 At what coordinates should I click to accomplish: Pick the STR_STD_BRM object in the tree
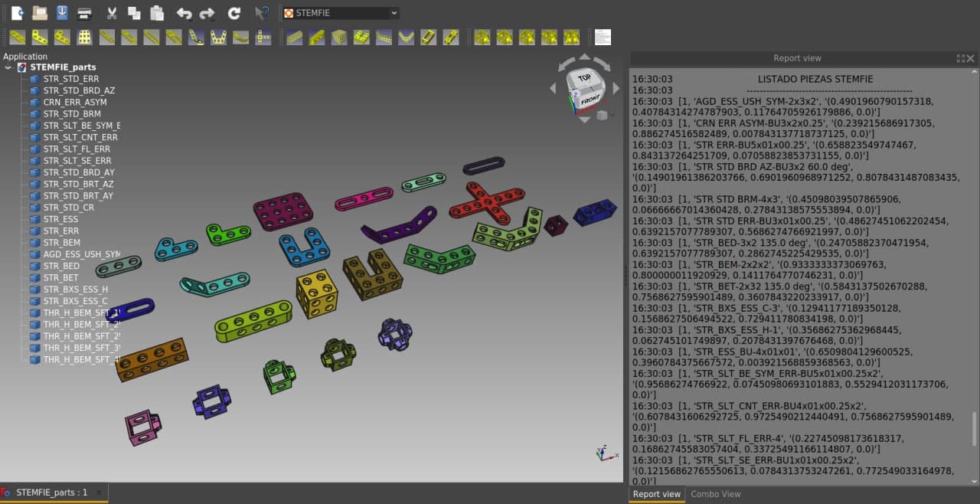tap(72, 113)
